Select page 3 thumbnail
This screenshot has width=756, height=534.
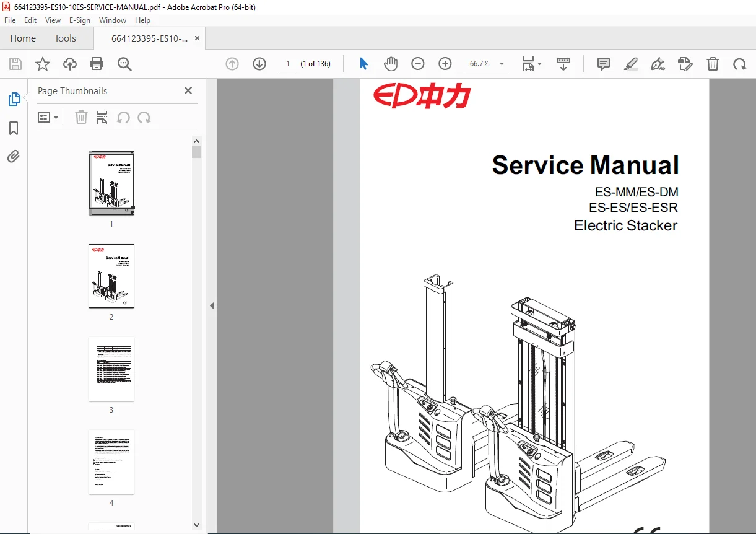coord(111,369)
